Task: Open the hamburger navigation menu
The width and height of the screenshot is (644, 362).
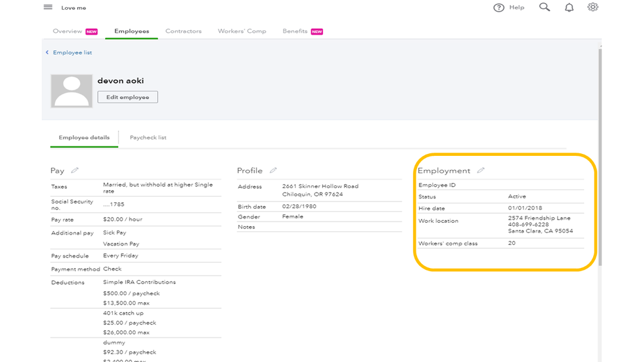Action: click(x=48, y=8)
